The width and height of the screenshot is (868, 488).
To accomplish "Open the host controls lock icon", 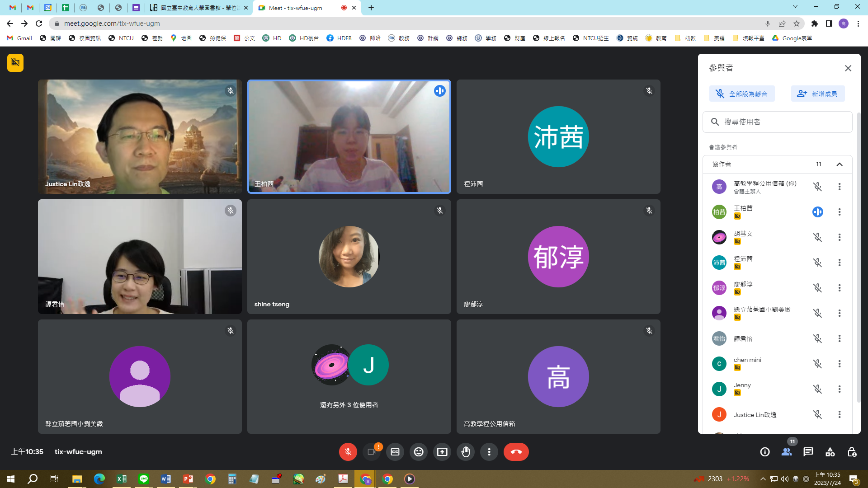I will (852, 452).
